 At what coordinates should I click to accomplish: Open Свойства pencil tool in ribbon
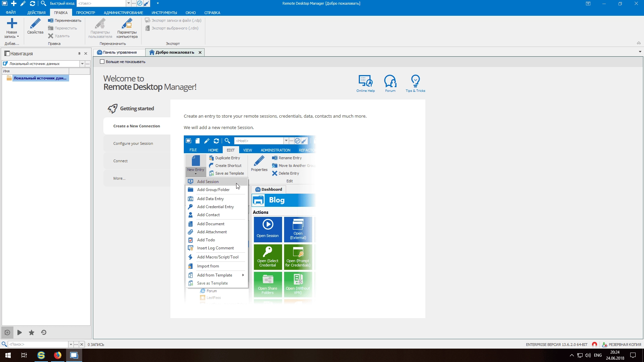point(35,26)
